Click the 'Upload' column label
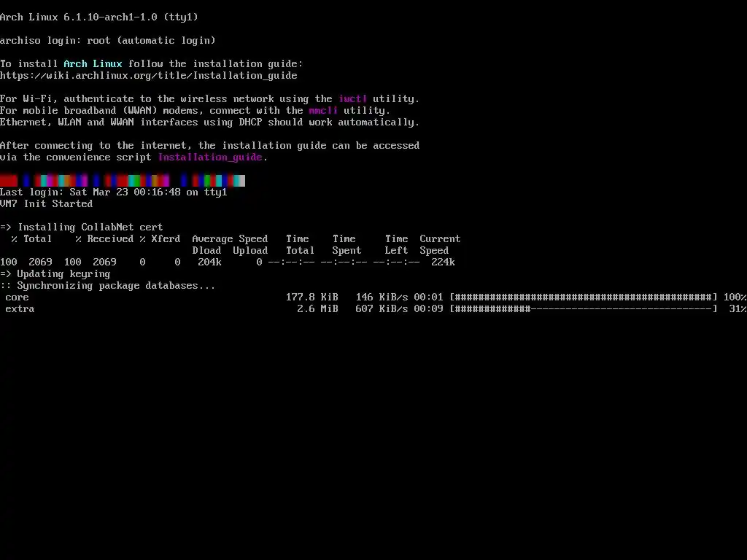The height and width of the screenshot is (560, 747). click(250, 251)
